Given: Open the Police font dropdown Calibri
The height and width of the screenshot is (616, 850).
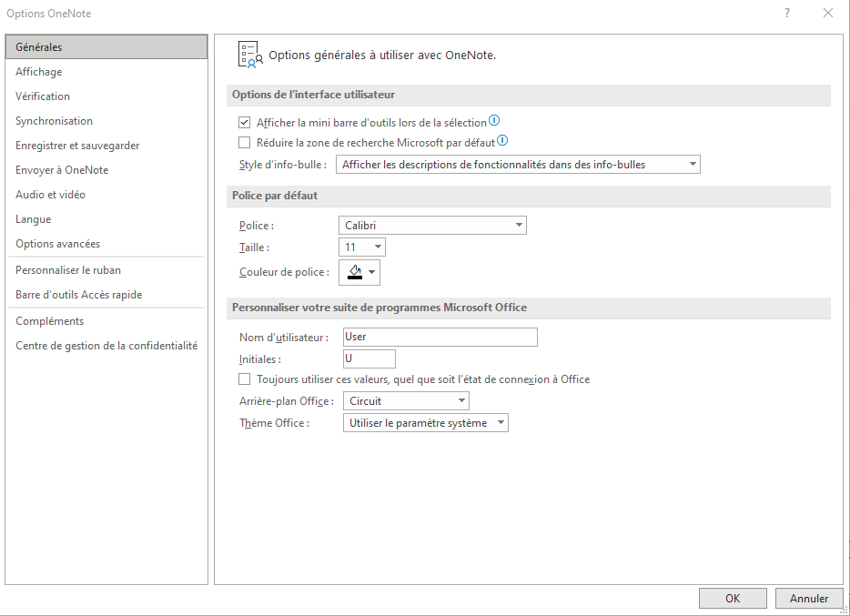Looking at the screenshot, I should point(432,226).
